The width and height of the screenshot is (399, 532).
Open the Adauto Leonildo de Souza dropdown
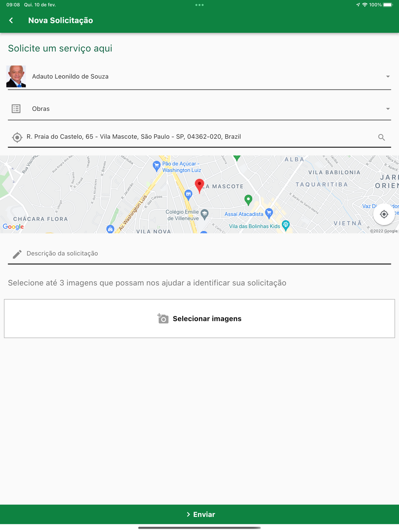[199, 77]
